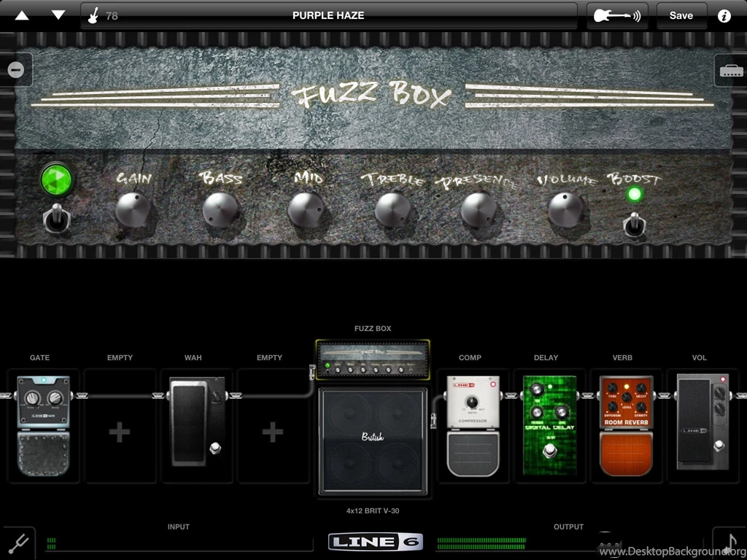Screen dimensions: 747x560
Task: Open the amp selector icon at top right
Action: point(730,69)
